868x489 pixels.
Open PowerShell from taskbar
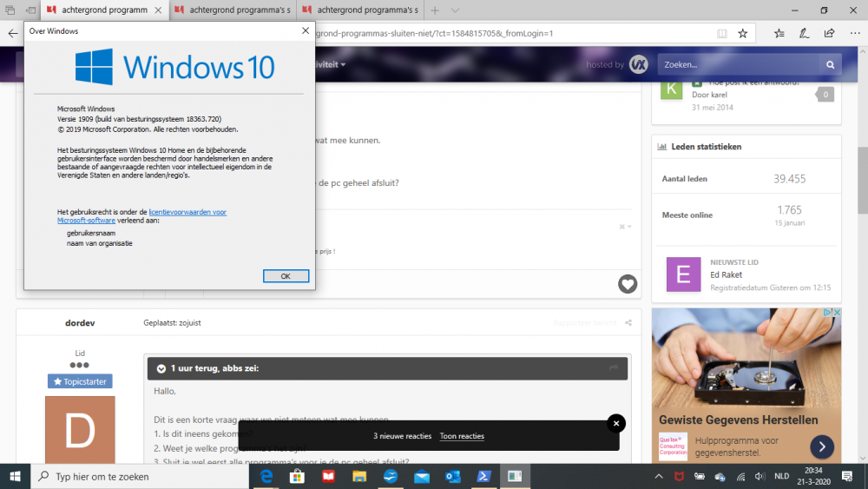483,476
